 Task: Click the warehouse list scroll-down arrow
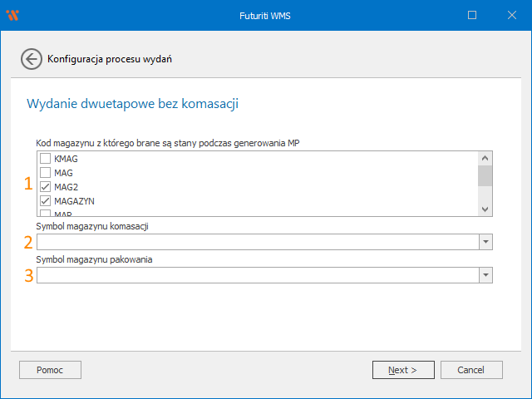tap(485, 209)
